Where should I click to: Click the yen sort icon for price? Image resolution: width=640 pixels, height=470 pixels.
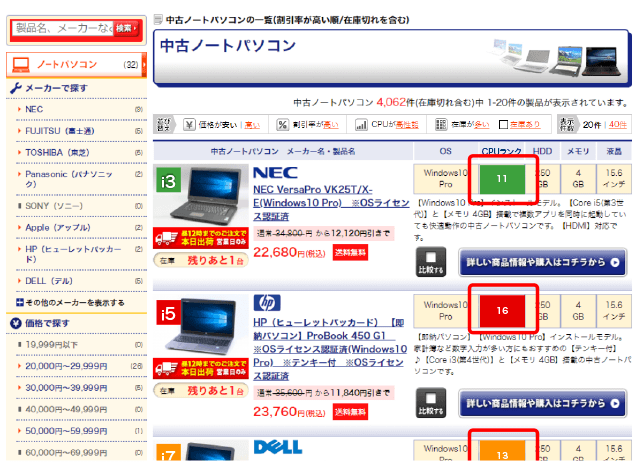click(189, 124)
